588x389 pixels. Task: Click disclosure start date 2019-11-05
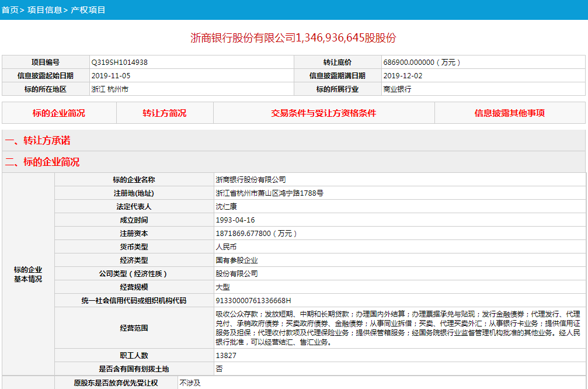coord(111,76)
